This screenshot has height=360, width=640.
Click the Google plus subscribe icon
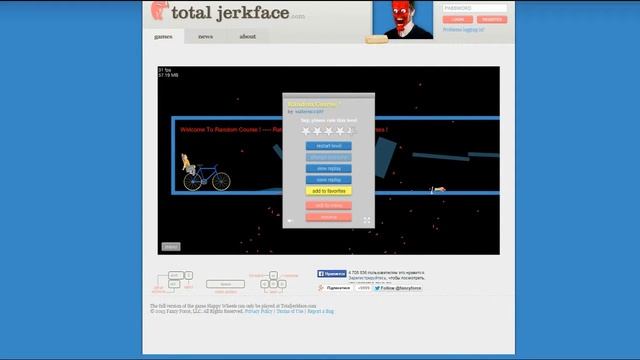coord(321,288)
